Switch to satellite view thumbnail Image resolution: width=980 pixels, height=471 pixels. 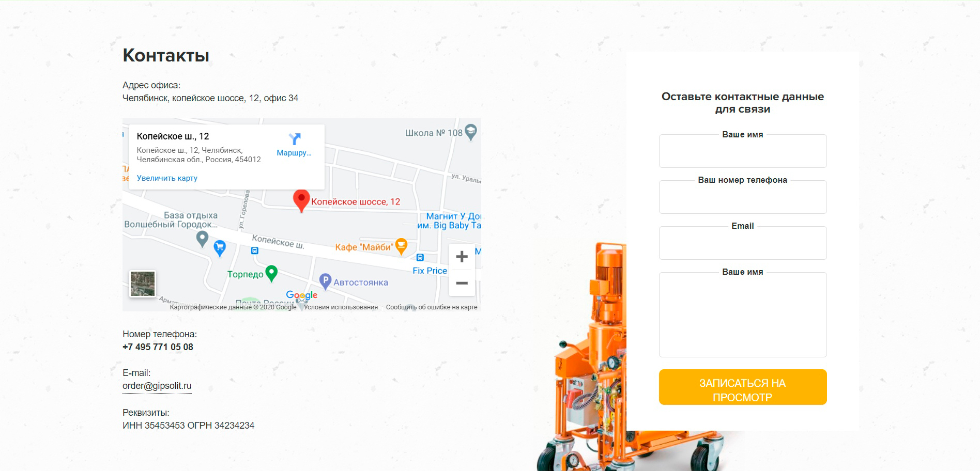click(x=143, y=284)
